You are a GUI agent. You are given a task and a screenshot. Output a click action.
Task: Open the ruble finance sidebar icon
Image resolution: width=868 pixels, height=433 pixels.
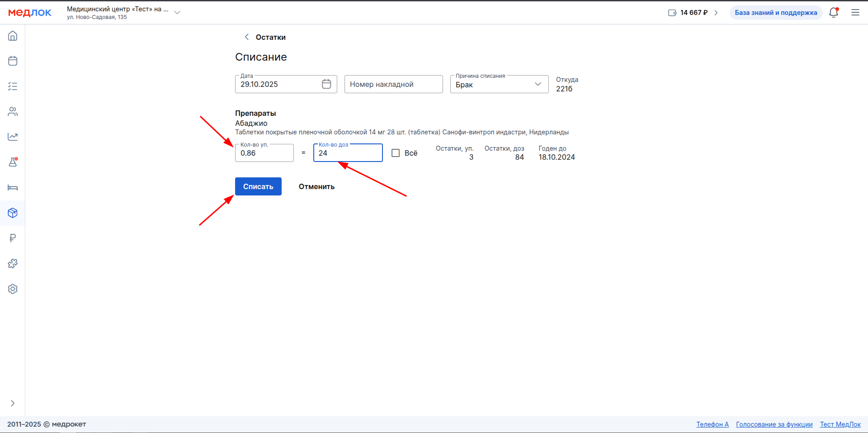point(13,238)
